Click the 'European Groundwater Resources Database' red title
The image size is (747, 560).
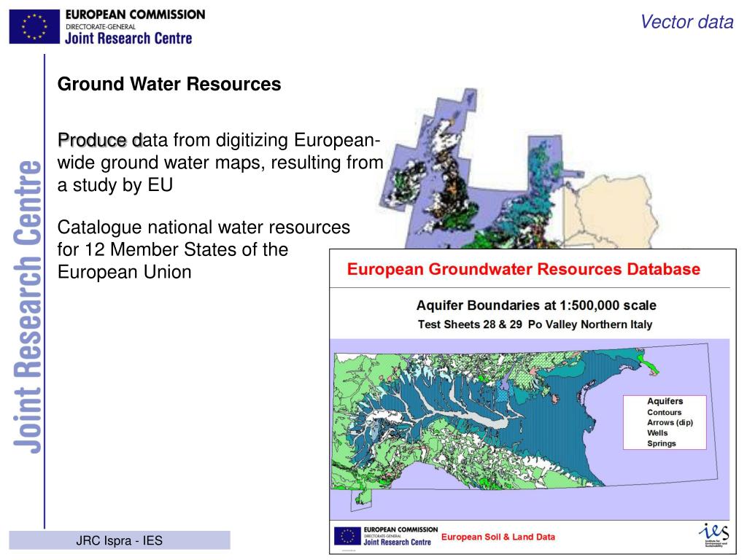[x=524, y=269]
